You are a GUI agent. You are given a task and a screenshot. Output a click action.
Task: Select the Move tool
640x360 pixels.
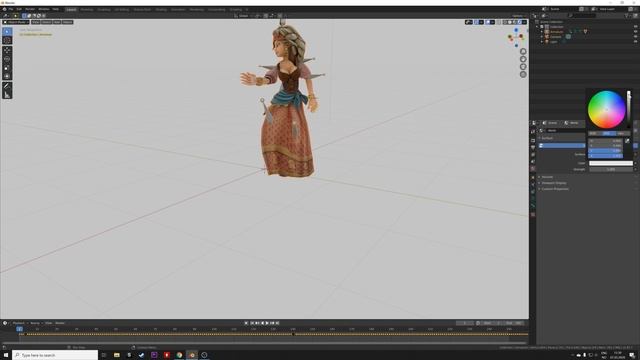7,50
